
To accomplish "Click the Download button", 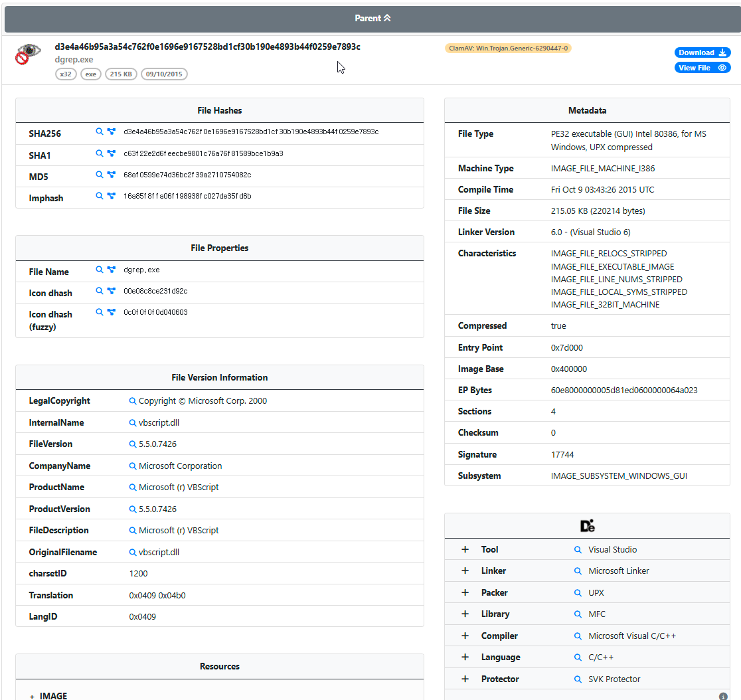I will [x=702, y=52].
